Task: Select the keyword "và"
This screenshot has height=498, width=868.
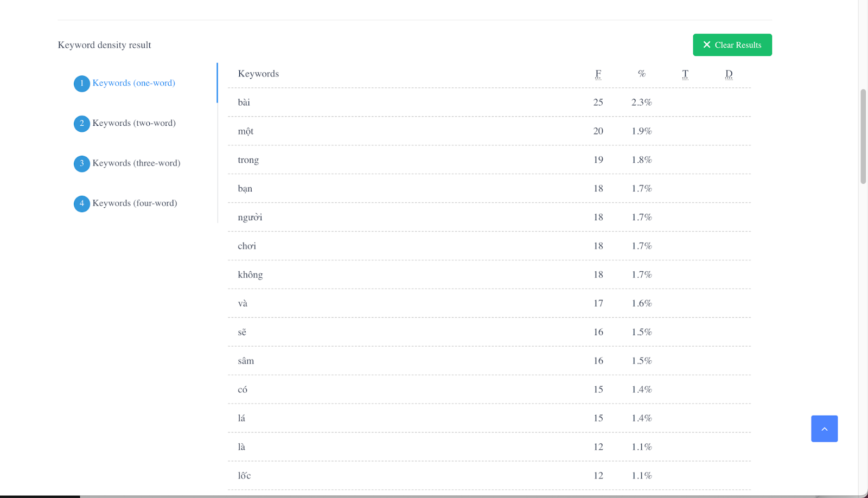Action: [242, 303]
